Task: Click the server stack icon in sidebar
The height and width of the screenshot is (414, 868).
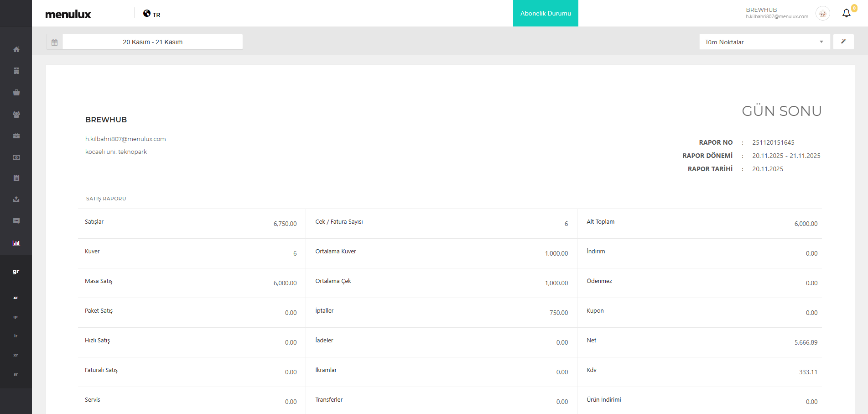Action: (16, 71)
